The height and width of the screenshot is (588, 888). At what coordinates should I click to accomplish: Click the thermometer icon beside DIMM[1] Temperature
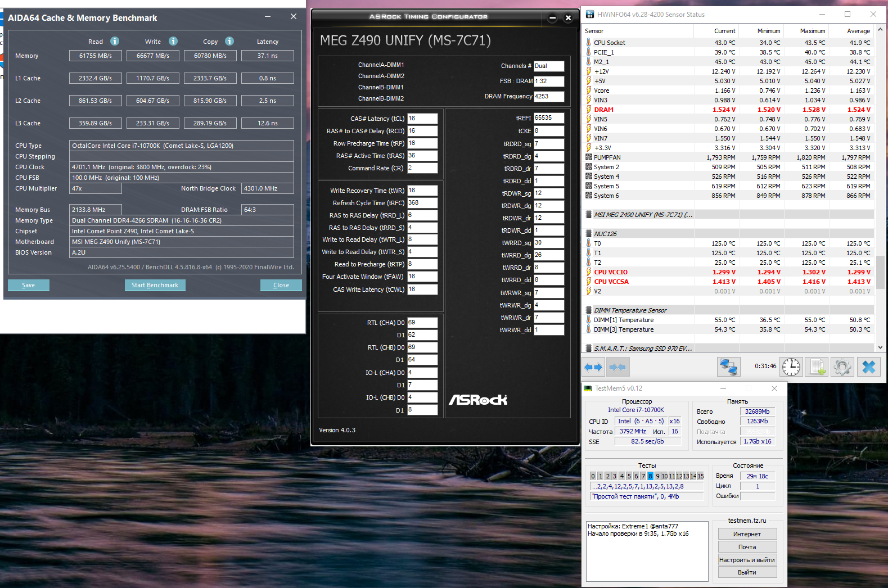[x=589, y=320]
